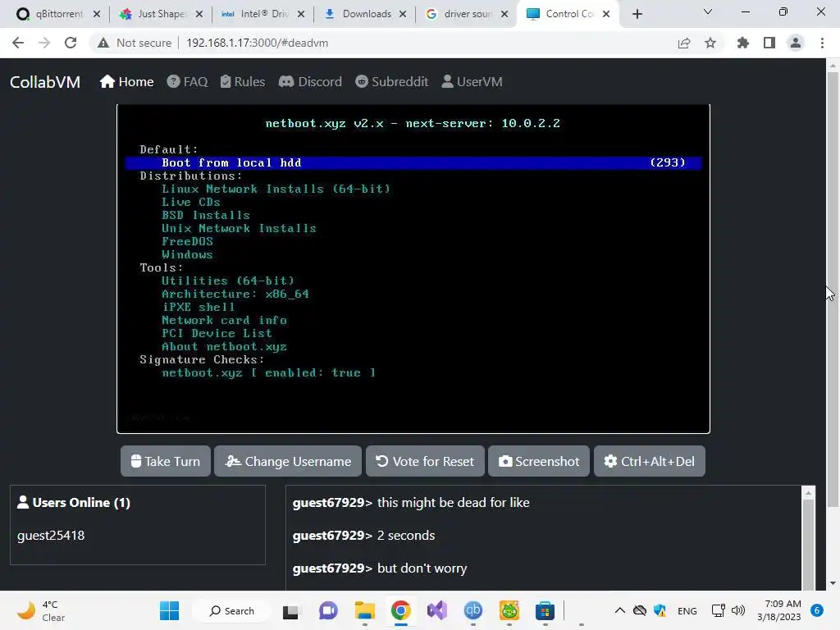Show hidden system tray icons
This screenshot has width=840, height=630.
(x=620, y=610)
